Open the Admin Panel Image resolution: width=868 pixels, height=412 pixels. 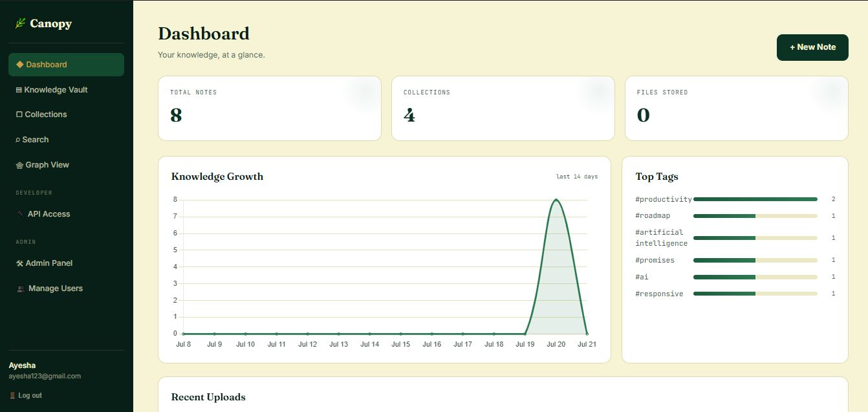[x=66, y=263]
